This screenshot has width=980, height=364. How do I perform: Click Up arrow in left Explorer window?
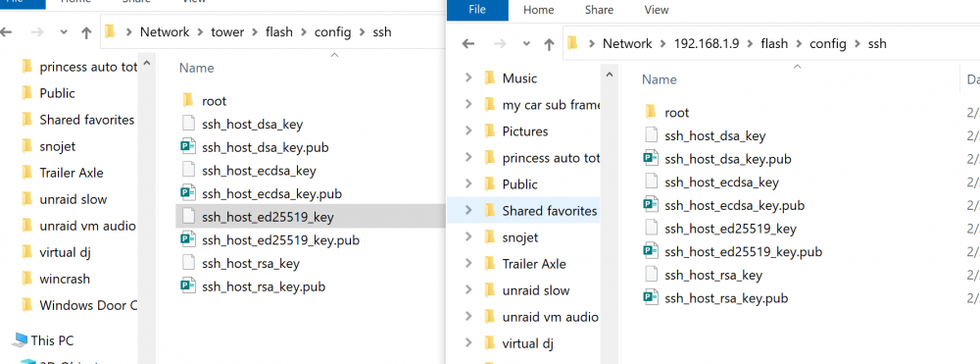(x=86, y=32)
